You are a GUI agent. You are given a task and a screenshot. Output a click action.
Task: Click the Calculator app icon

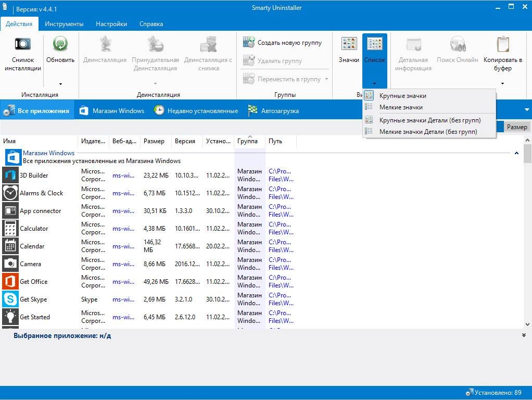click(10, 228)
